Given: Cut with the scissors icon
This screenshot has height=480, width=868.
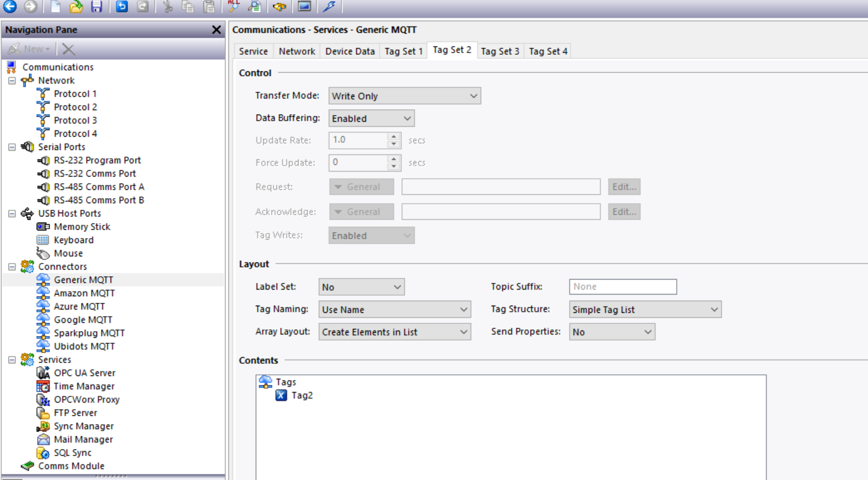Looking at the screenshot, I should tap(168, 6).
